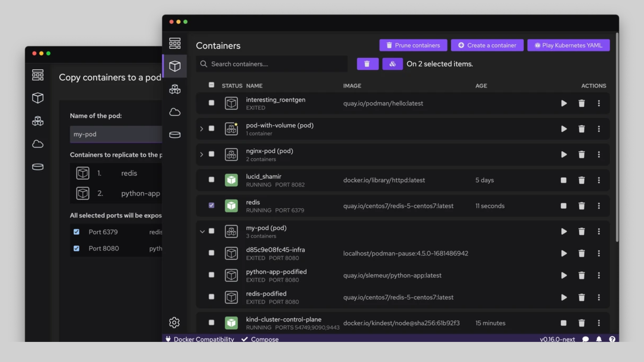Click the Create a container button
The width and height of the screenshot is (644, 362).
487,45
